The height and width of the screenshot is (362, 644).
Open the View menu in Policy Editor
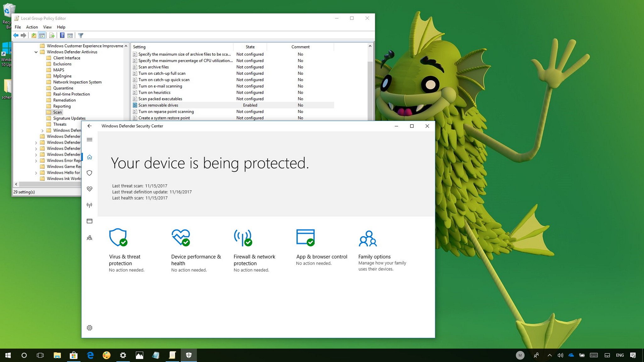pos(47,27)
